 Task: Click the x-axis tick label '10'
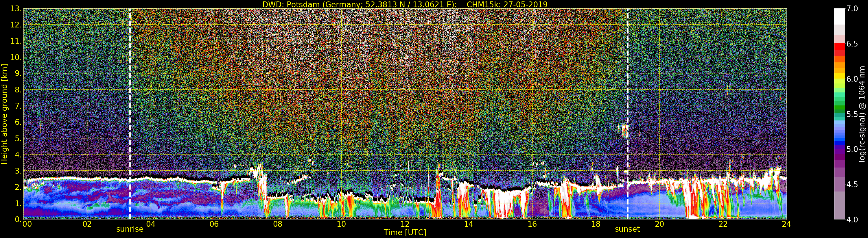[341, 224]
